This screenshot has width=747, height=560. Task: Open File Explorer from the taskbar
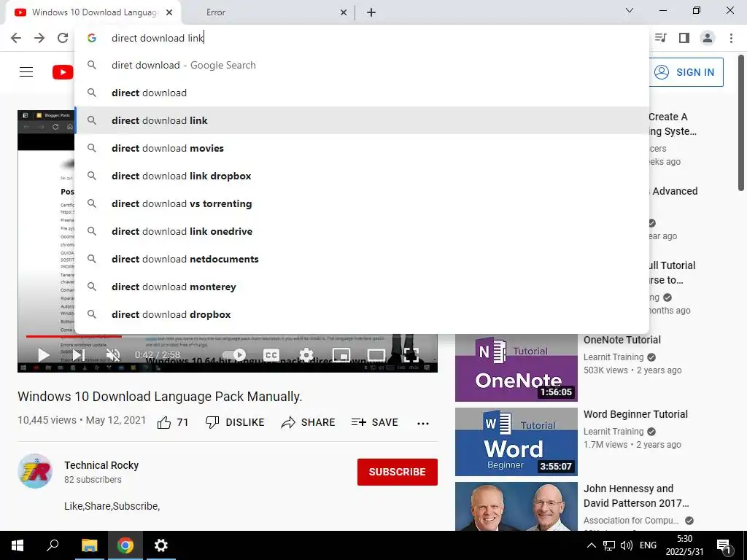coord(89,545)
